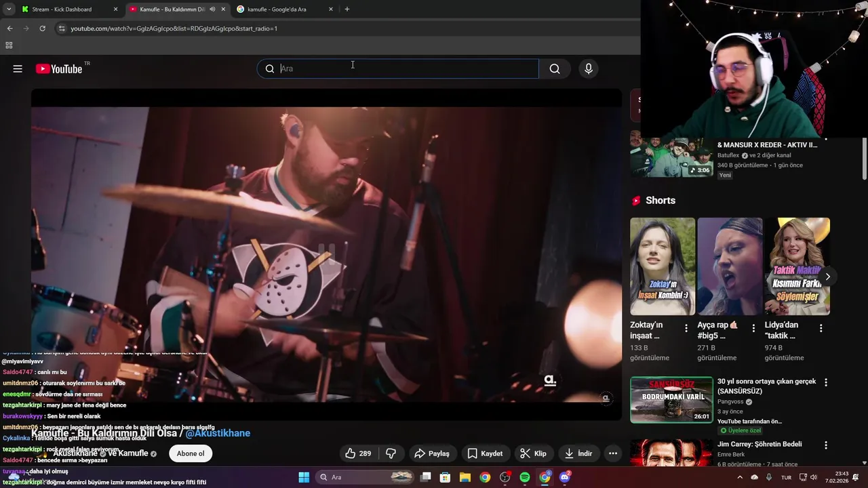The height and width of the screenshot is (488, 868).
Task: Open options for Zoktay'ın inşaat Short
Action: click(x=686, y=328)
